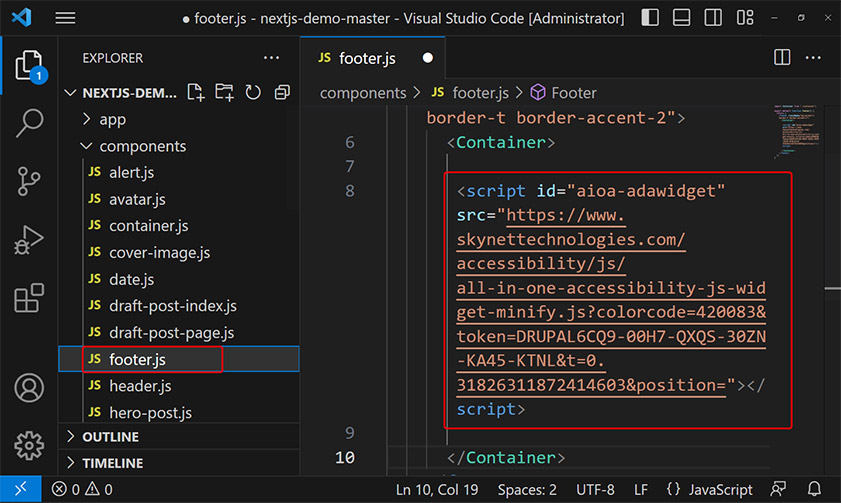Open notifications bell in status bar
This screenshot has height=503, width=841.
pos(814,489)
